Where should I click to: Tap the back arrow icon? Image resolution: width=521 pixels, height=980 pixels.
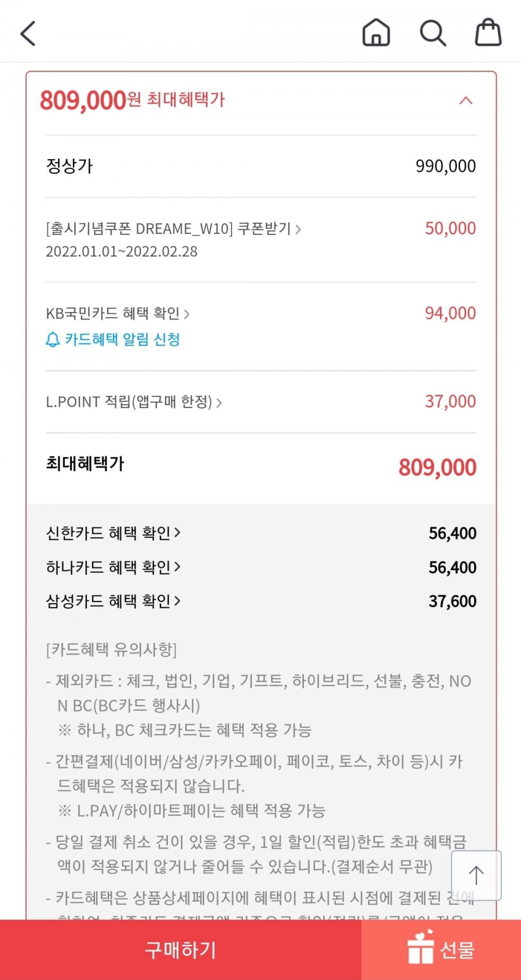click(28, 33)
